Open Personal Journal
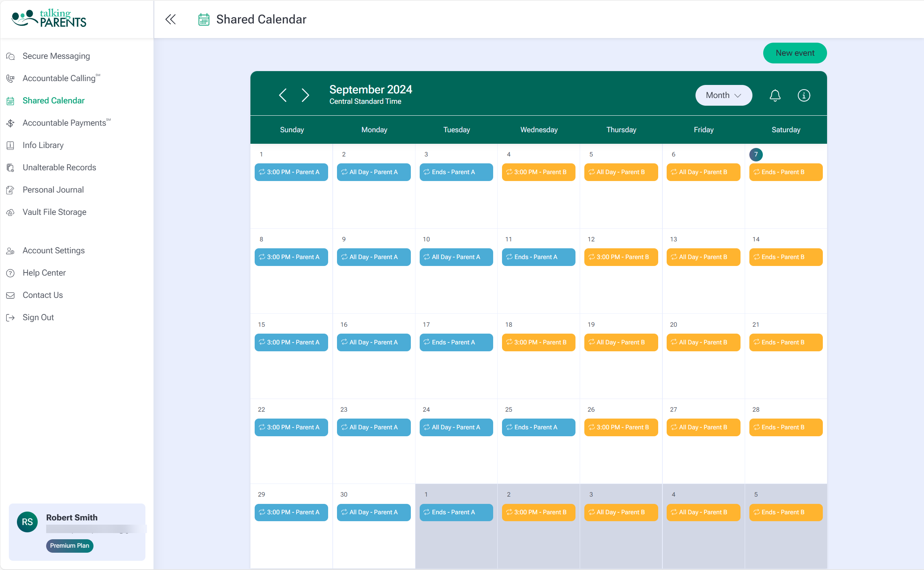 pos(53,190)
